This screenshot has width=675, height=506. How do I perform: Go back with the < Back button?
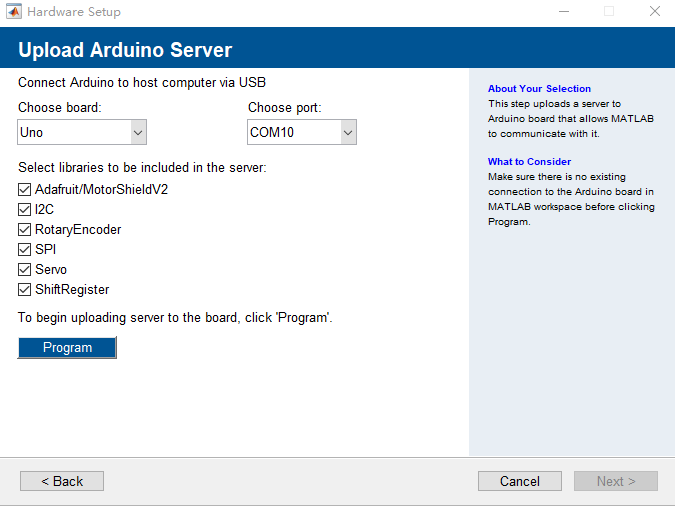(x=62, y=481)
